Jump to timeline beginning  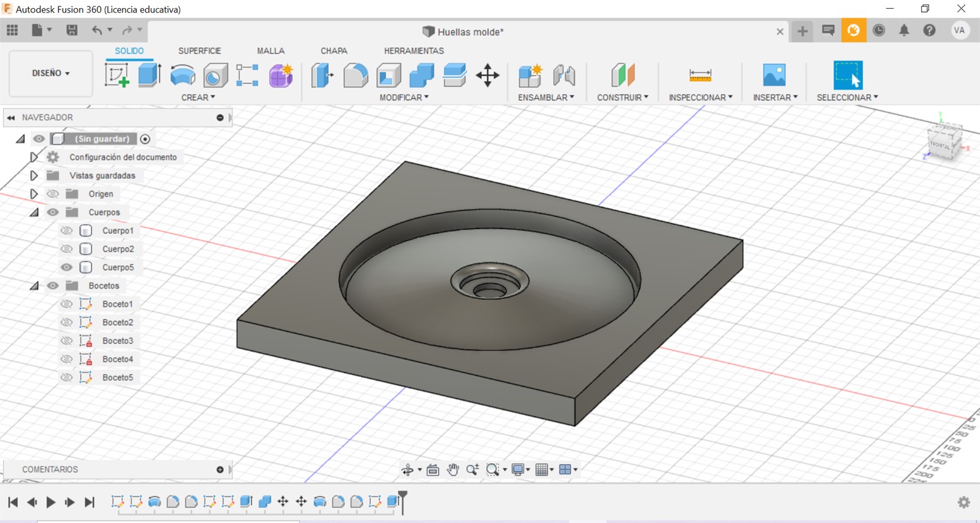[13, 502]
